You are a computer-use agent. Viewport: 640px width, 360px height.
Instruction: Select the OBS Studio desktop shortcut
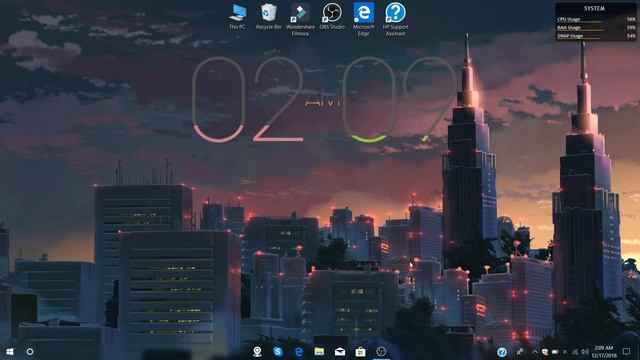[332, 16]
